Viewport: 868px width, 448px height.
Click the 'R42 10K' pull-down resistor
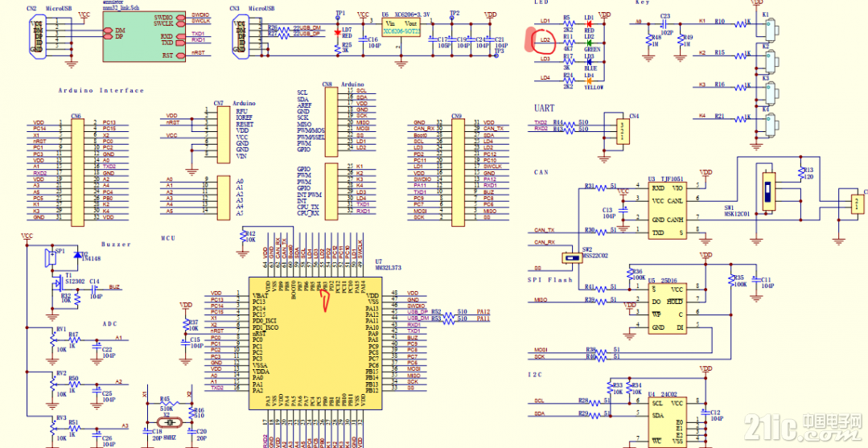point(244,236)
